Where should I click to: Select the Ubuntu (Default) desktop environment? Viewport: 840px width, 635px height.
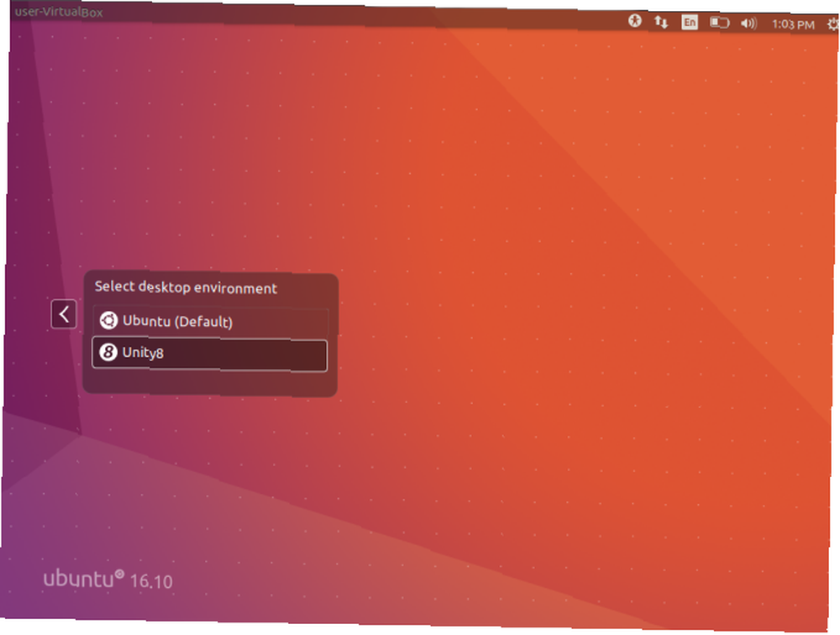point(211,322)
